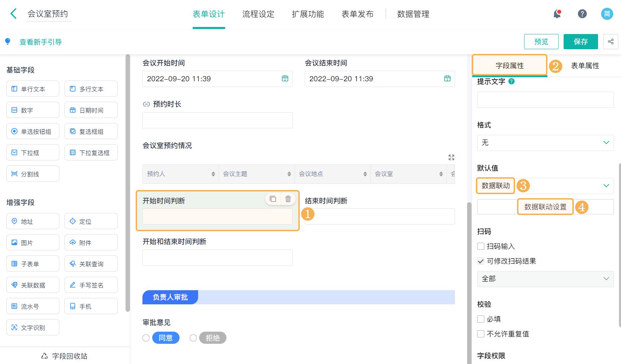Select the 日期时间 field type
Screen dimensions: 621x364
[91, 110]
